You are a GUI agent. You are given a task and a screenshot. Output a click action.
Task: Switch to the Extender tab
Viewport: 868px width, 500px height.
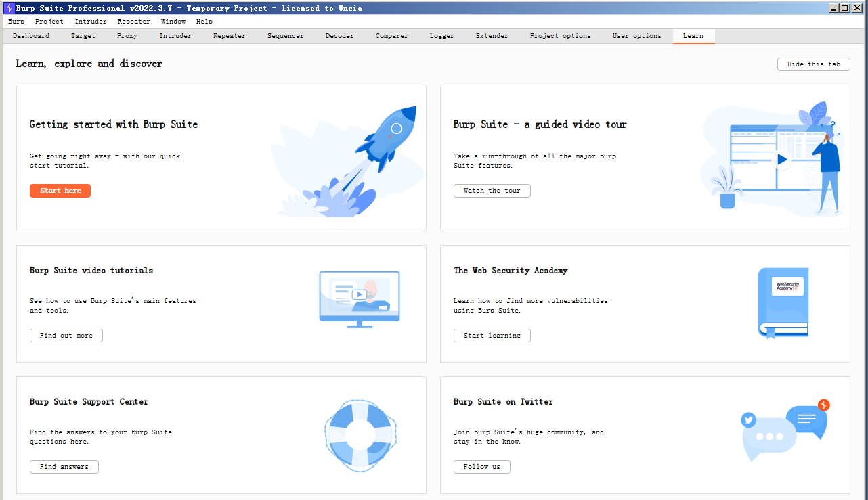click(x=492, y=36)
